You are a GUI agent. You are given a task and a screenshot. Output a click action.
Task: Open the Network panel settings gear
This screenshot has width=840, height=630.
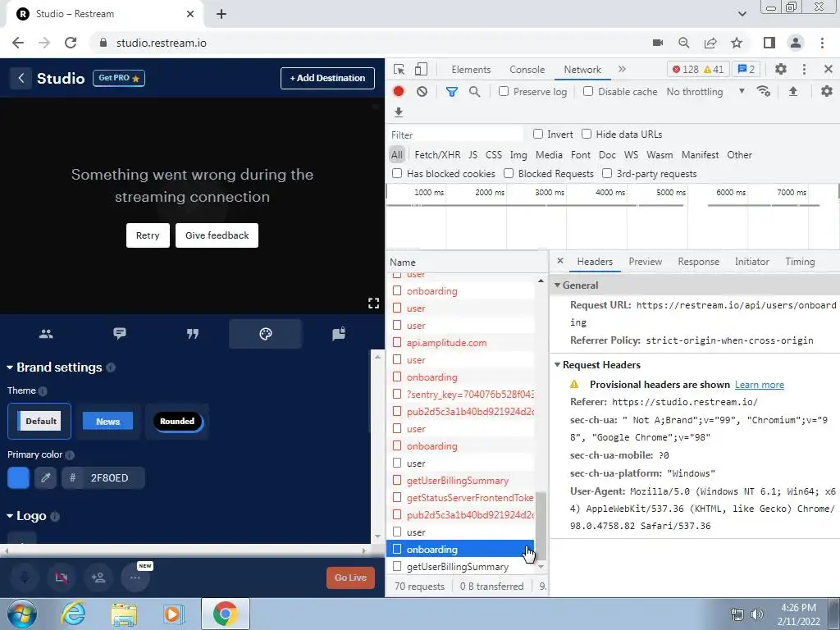[x=827, y=92]
